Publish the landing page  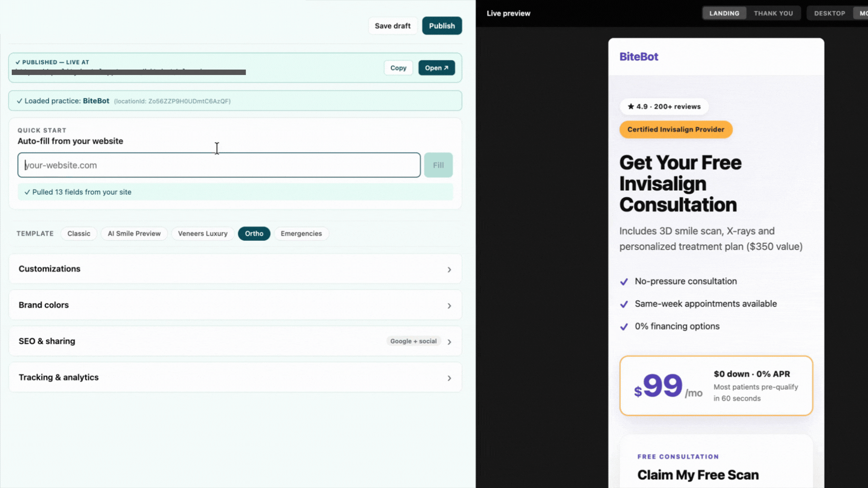click(x=442, y=26)
